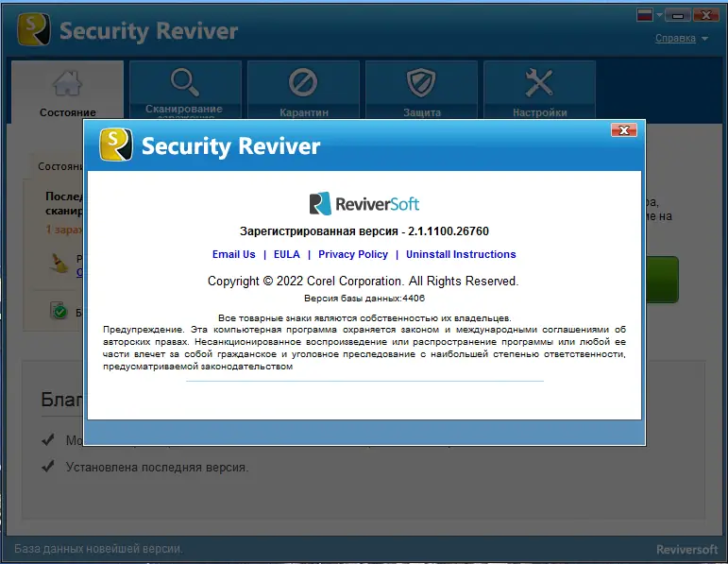This screenshot has height=564, width=728.
Task: Open the Настройки tab
Action: point(539,90)
